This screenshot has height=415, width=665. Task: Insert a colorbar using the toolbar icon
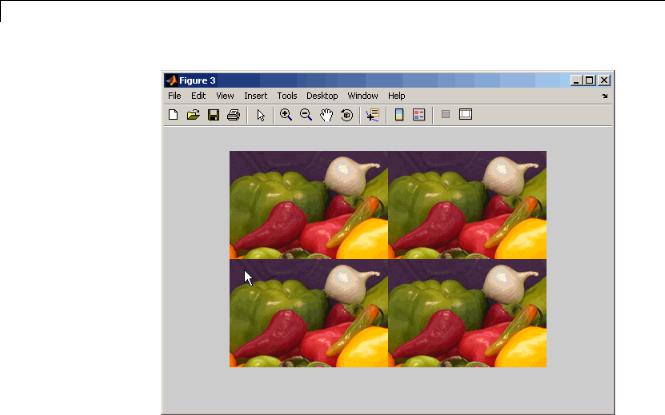pyautogui.click(x=399, y=114)
